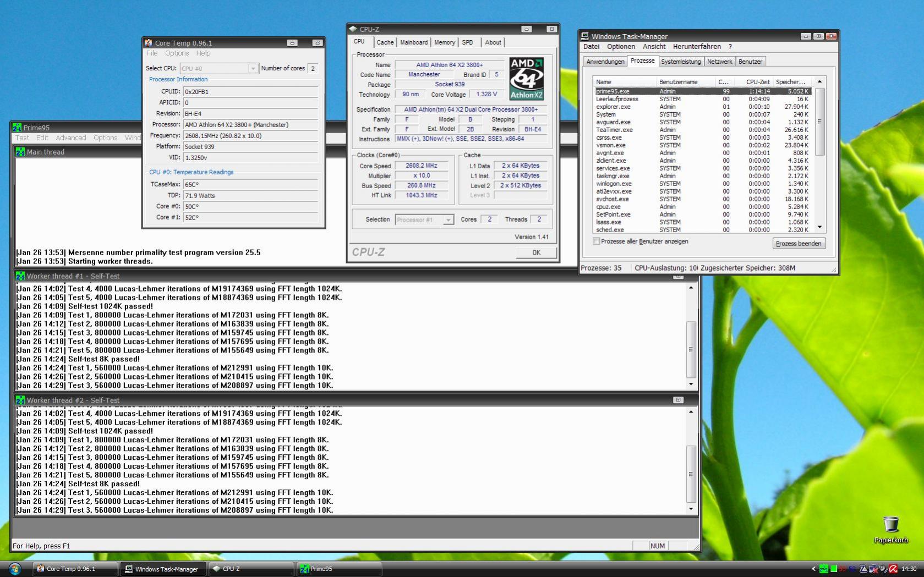The height and width of the screenshot is (577, 924).
Task: Click the Worker thread #2 scroll-up arrow
Action: pyautogui.click(x=691, y=412)
